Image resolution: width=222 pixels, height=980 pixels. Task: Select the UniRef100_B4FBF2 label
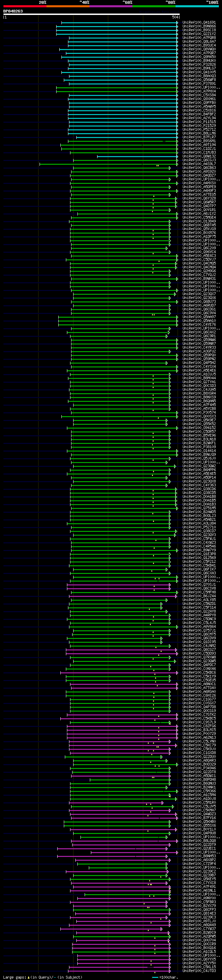point(199,114)
